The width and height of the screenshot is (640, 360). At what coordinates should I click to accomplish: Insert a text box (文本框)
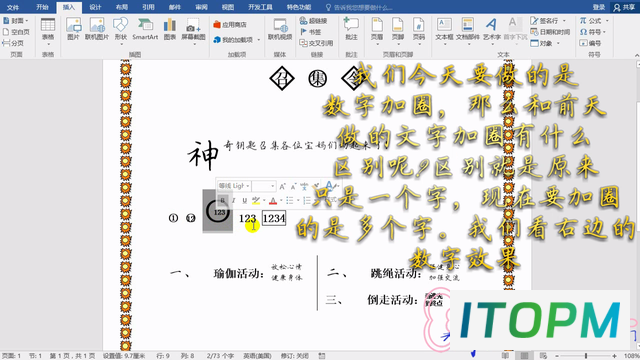tap(444, 30)
